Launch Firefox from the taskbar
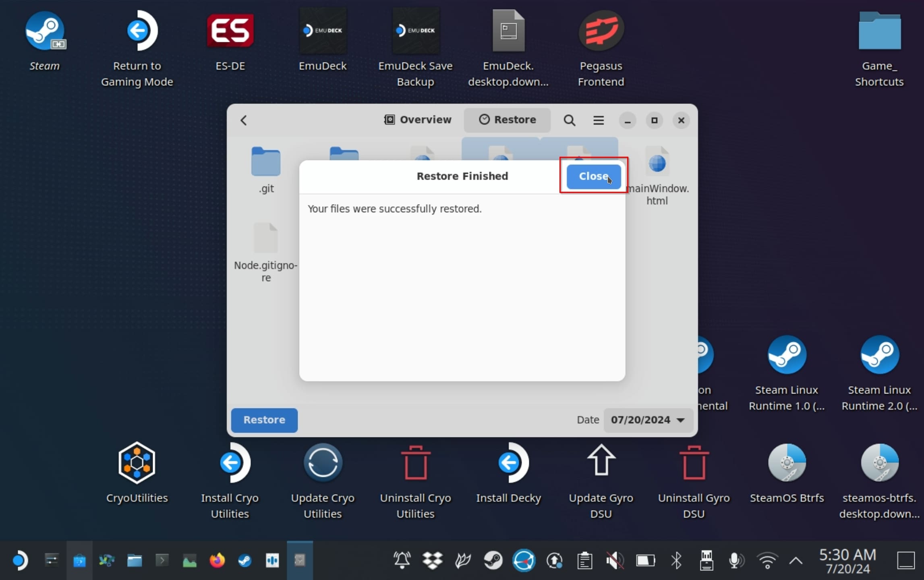Screen dimensions: 924x580 217,560
